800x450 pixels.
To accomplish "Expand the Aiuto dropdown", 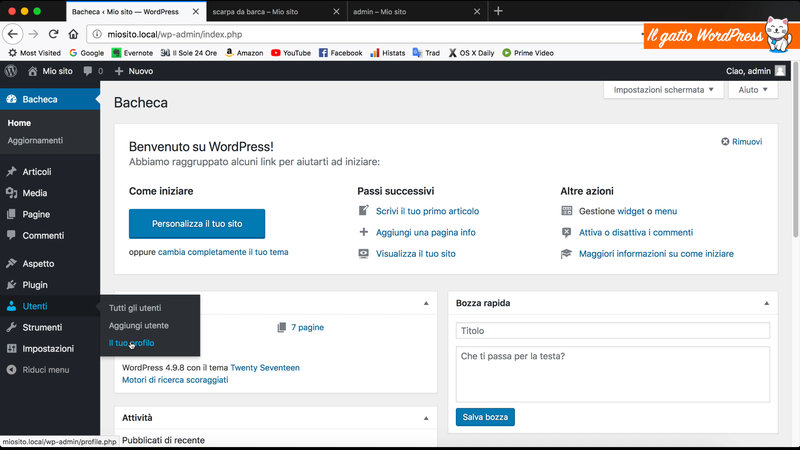I will coord(753,90).
